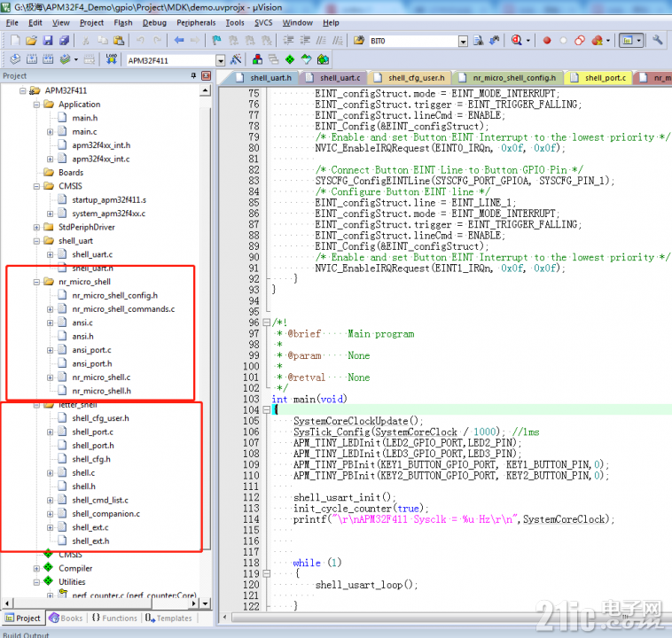Close the Project panel
The image size is (672, 638).
click(x=207, y=76)
